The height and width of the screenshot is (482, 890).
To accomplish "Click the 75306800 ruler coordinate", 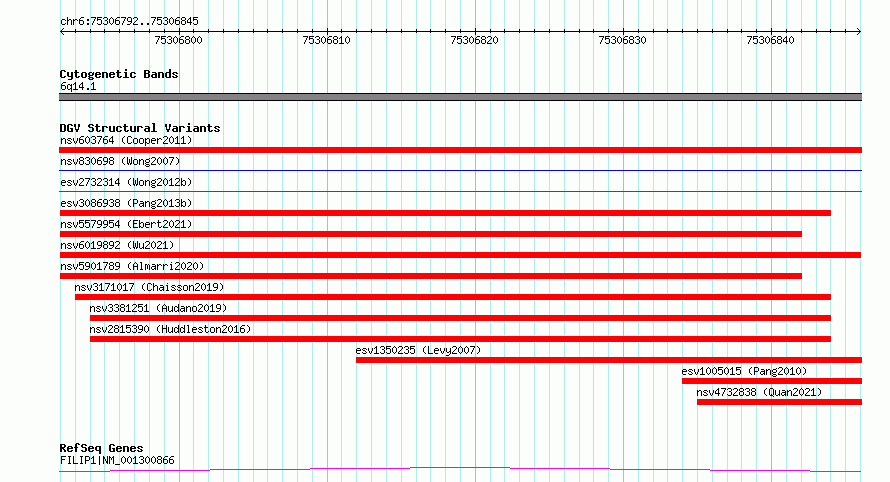I will point(178,40).
